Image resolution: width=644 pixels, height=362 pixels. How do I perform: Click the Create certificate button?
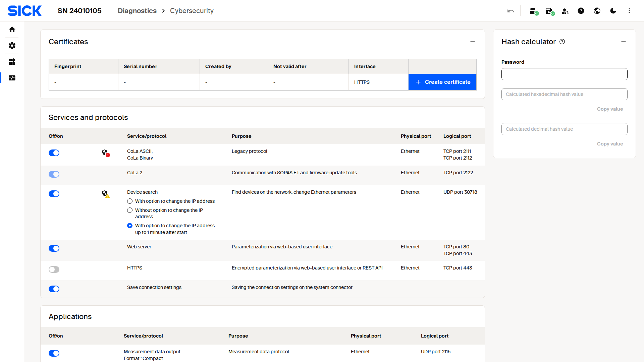(442, 82)
